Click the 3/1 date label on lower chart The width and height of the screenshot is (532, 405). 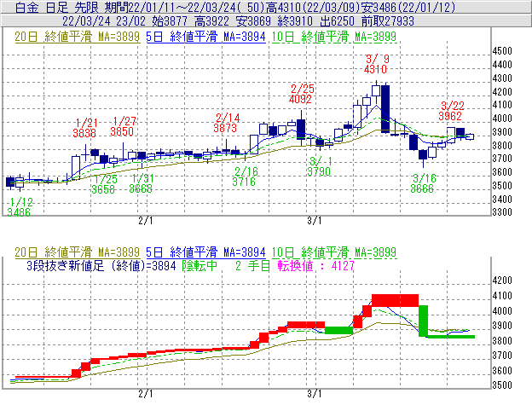pyautogui.click(x=315, y=394)
